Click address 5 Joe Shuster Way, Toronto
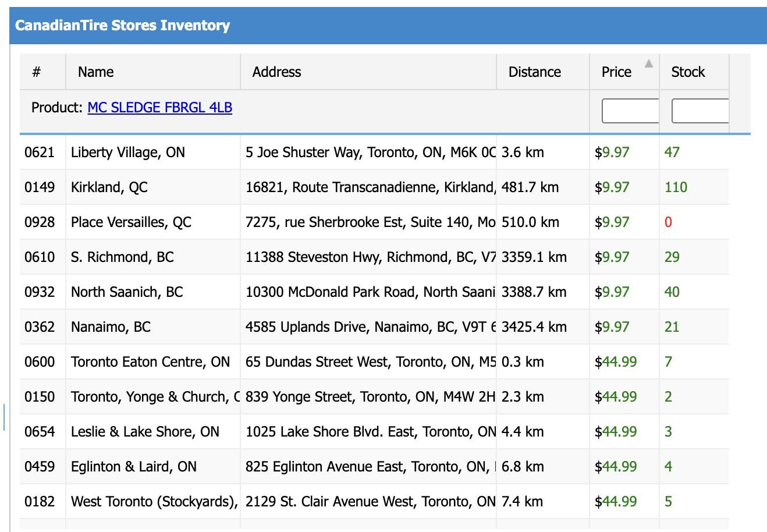The height and width of the screenshot is (532, 767). click(x=371, y=152)
